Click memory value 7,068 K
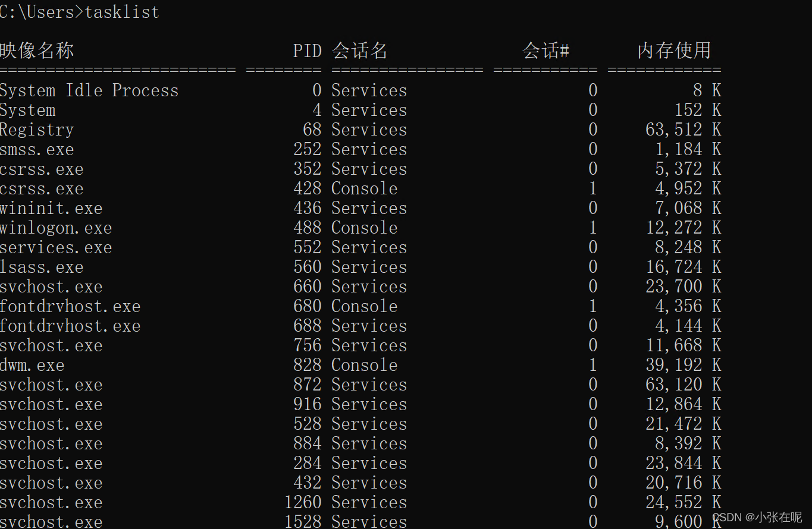This screenshot has height=529, width=812. pyautogui.click(x=688, y=208)
